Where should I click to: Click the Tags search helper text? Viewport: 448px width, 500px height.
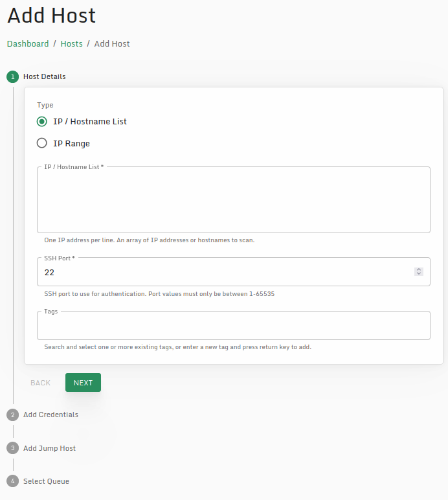(178, 347)
